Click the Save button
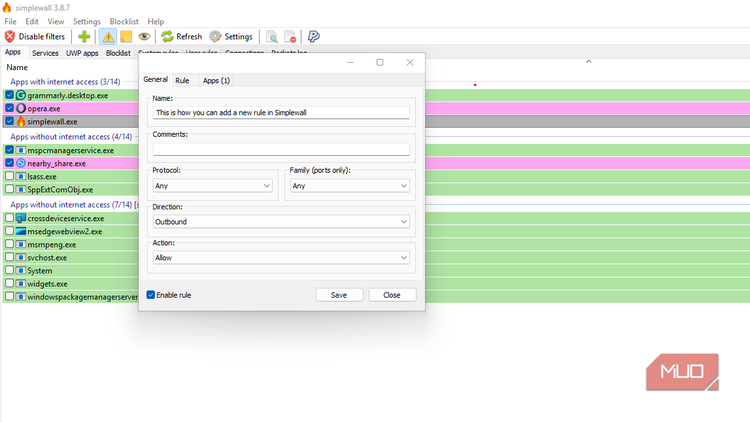 pos(339,295)
